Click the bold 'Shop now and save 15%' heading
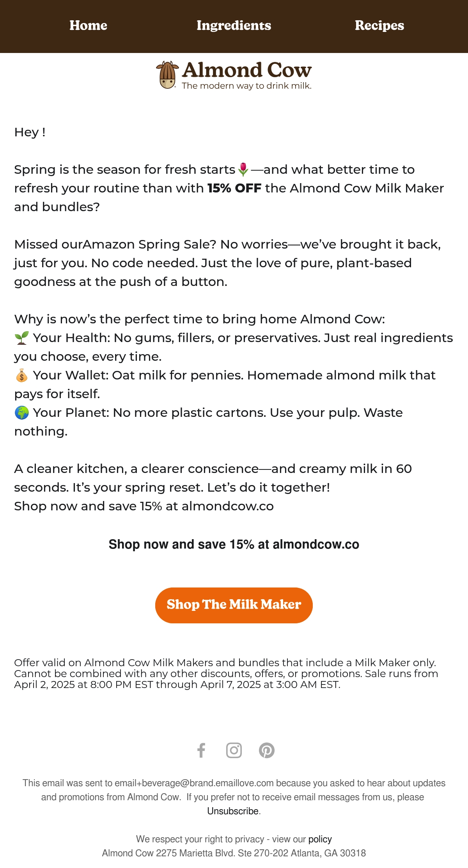The image size is (468, 868). tap(234, 544)
